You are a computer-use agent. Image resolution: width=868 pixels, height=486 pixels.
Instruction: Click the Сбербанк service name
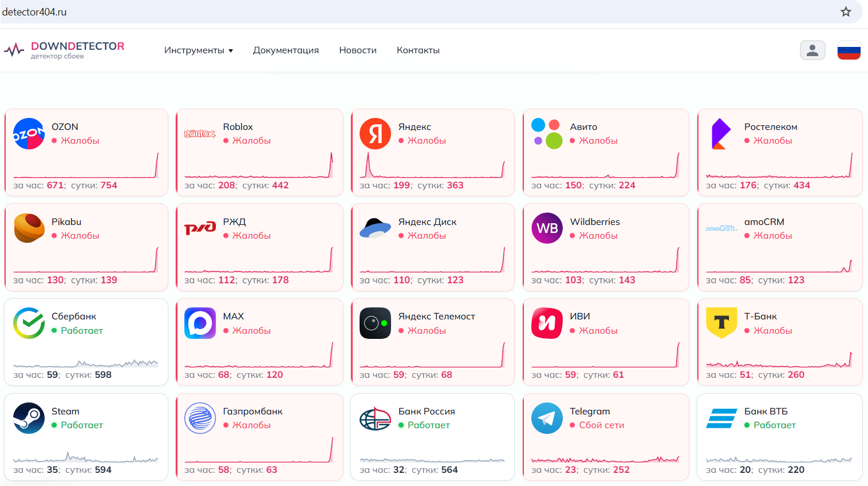pos(74,316)
